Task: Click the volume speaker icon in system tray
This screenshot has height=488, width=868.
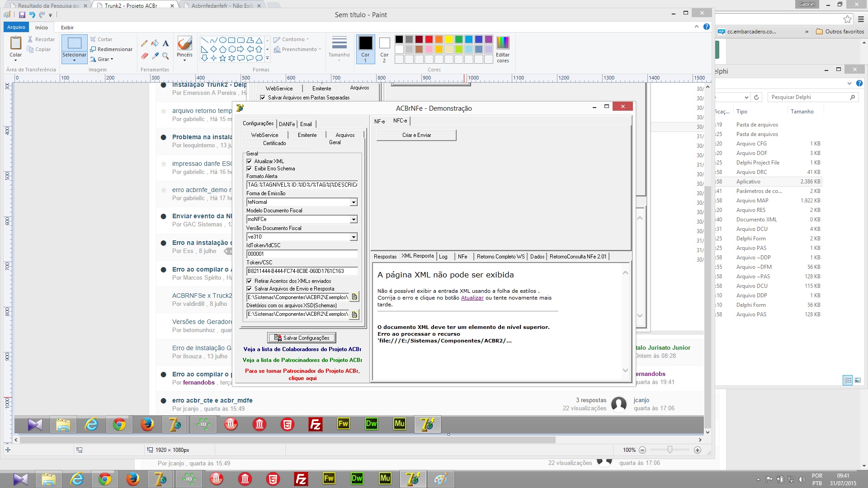Action: (802, 479)
